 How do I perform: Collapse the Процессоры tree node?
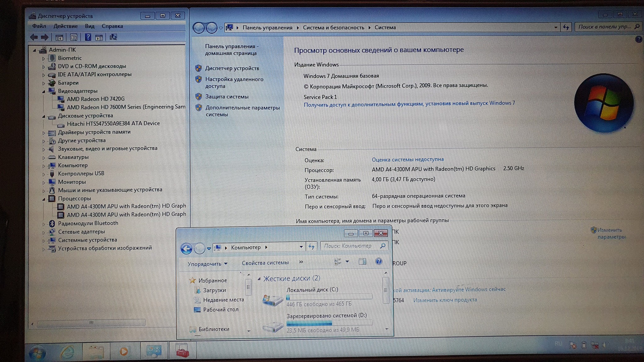point(44,199)
